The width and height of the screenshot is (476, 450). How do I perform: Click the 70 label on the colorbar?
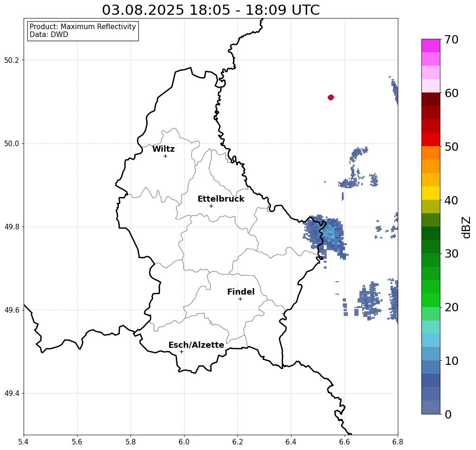(x=451, y=39)
